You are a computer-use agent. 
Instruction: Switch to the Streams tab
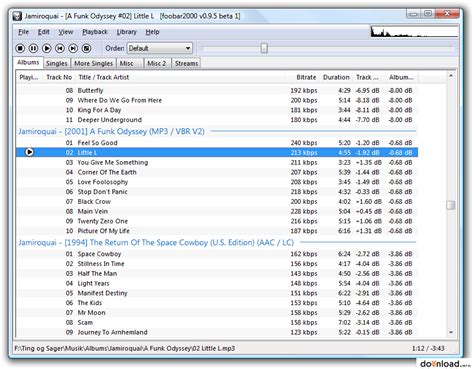pyautogui.click(x=187, y=63)
